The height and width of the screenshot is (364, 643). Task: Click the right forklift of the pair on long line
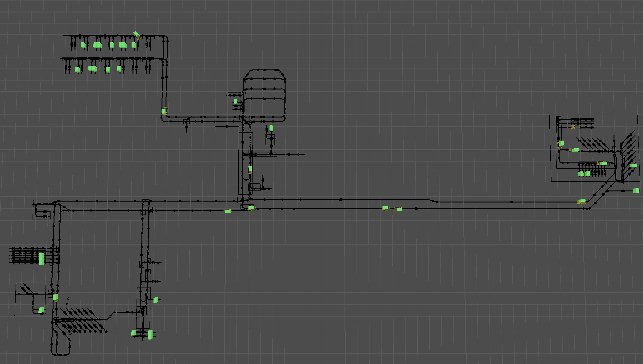point(398,209)
